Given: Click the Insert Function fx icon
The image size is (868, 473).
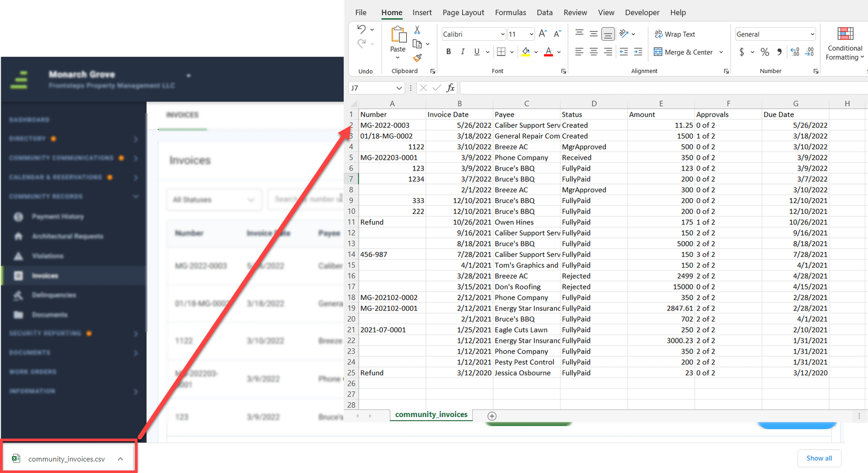Looking at the screenshot, I should 451,88.
